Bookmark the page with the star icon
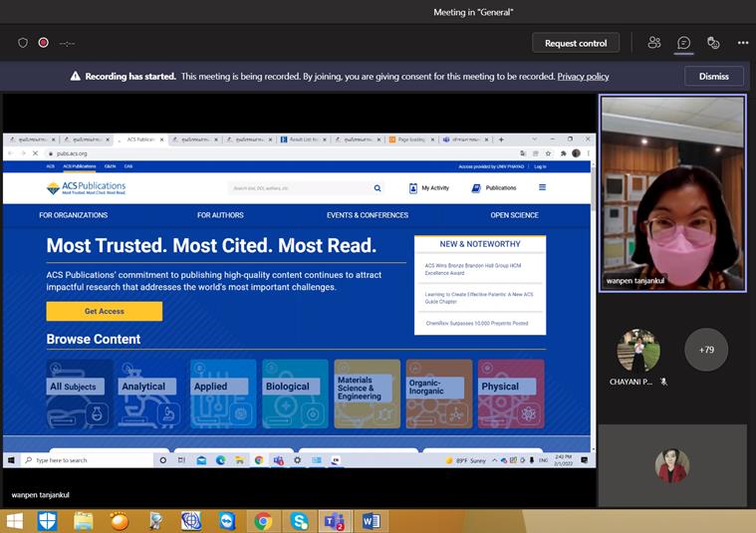This screenshot has height=533, width=756. click(x=548, y=153)
